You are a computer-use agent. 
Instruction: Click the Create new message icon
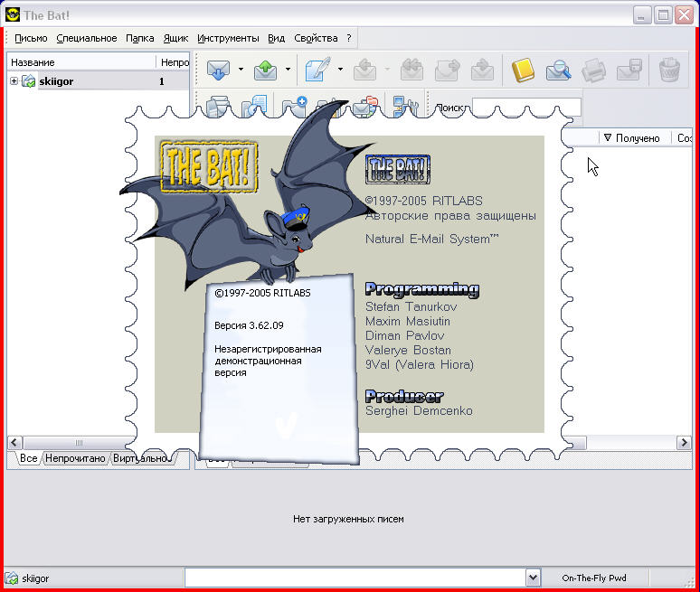click(x=317, y=70)
